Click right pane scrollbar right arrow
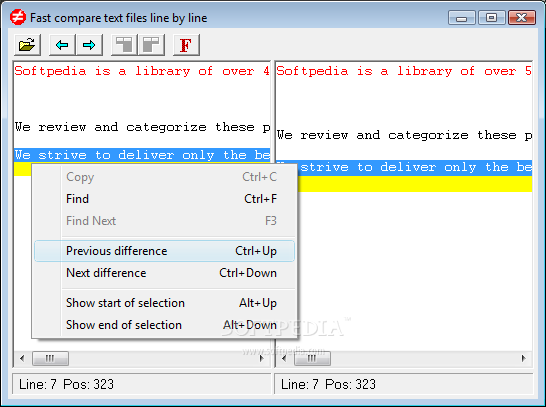 pyautogui.click(x=523, y=358)
